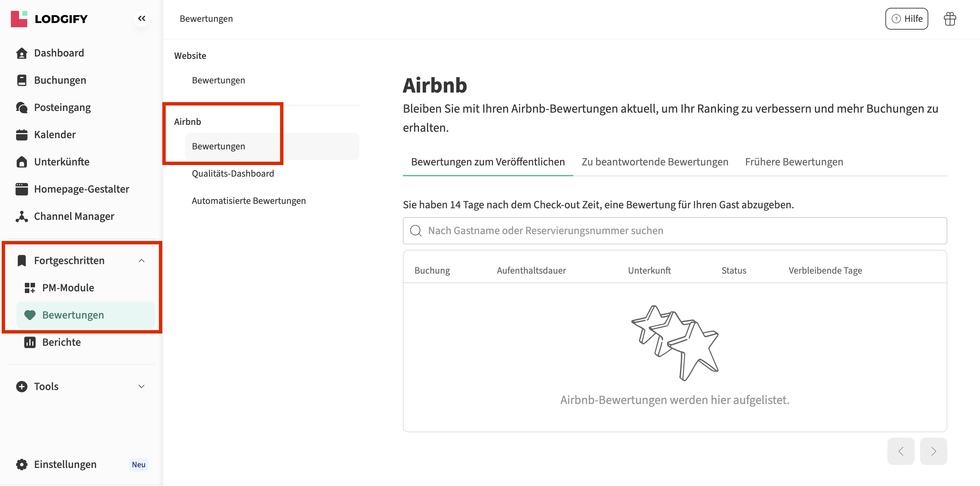Screen dimensions: 980x486
Task: Click the Einstellungen gear icon
Action: tap(22, 464)
